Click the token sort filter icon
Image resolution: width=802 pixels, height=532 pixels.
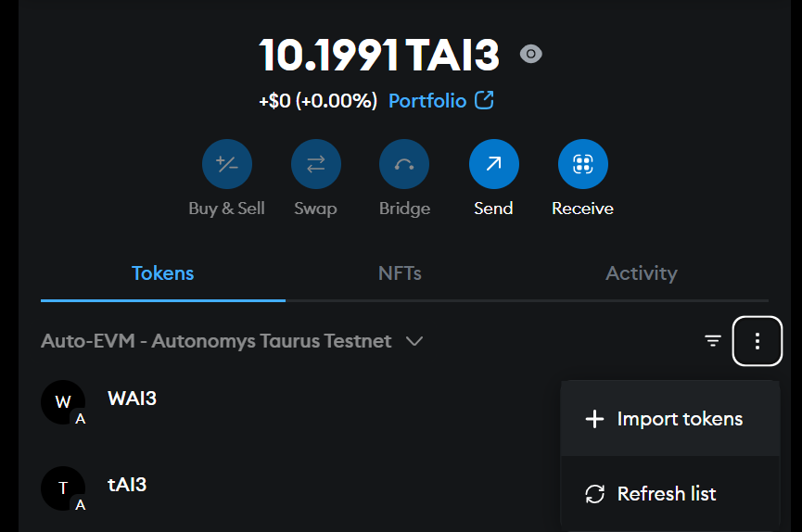(x=712, y=341)
